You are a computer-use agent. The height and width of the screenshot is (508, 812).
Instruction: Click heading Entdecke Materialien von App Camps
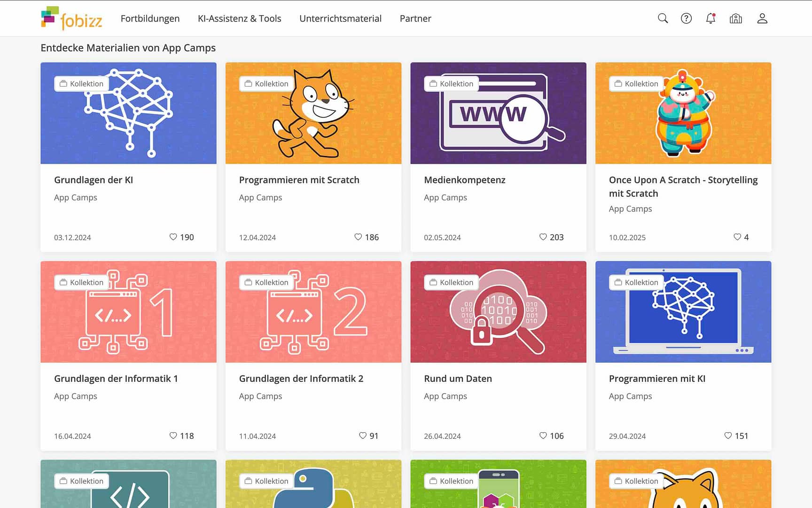[128, 48]
